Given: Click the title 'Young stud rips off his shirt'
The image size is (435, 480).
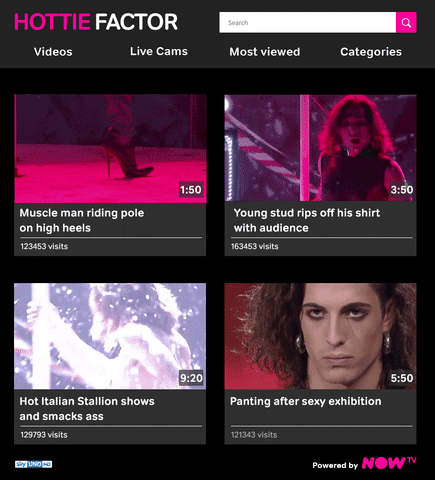Looking at the screenshot, I should pos(307,213).
